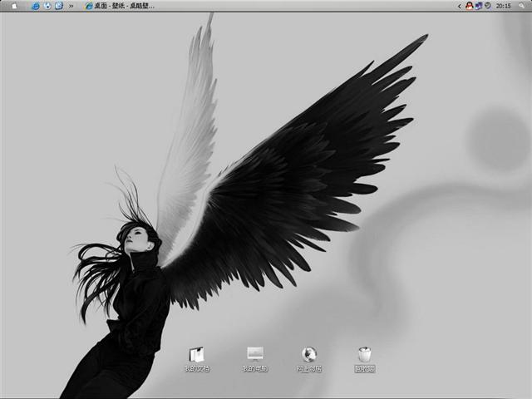Expand the quick launch overflow chevron
This screenshot has height=399, width=532.
71,6
